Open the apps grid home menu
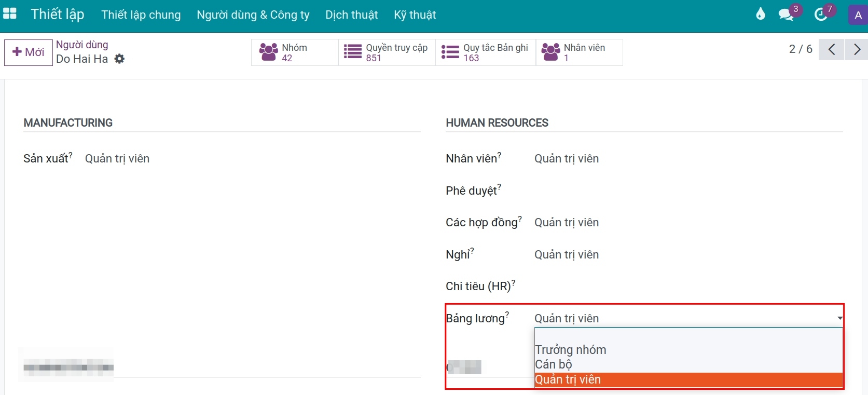 10,14
